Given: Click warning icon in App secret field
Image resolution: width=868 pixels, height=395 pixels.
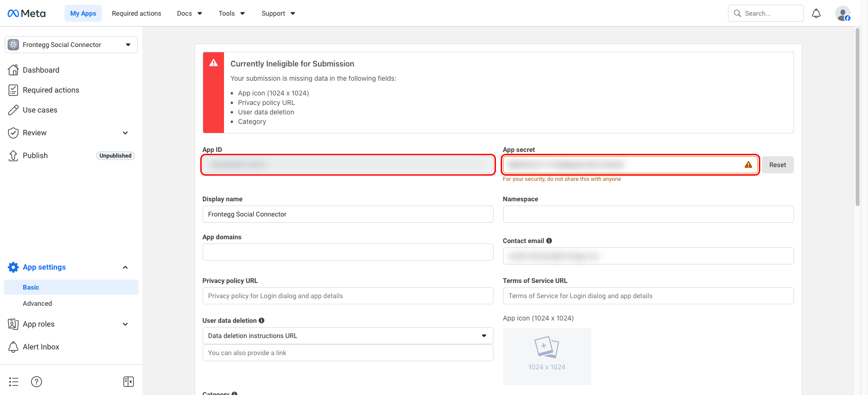Looking at the screenshot, I should (748, 165).
